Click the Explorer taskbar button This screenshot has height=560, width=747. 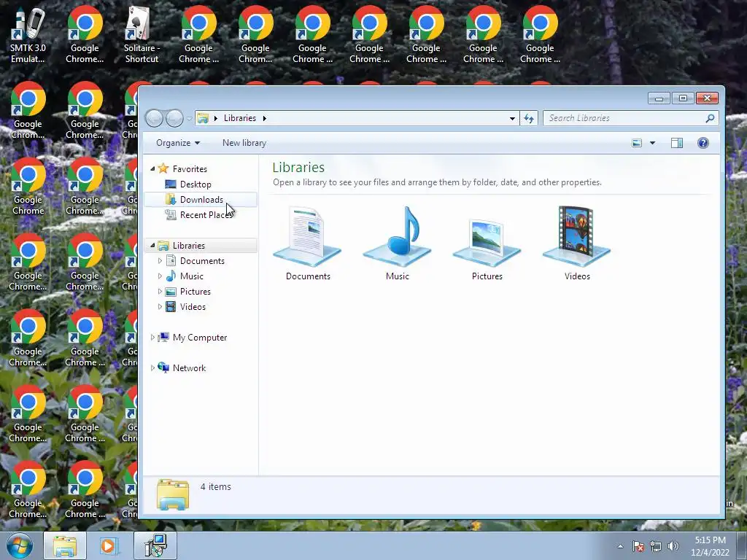click(65, 545)
